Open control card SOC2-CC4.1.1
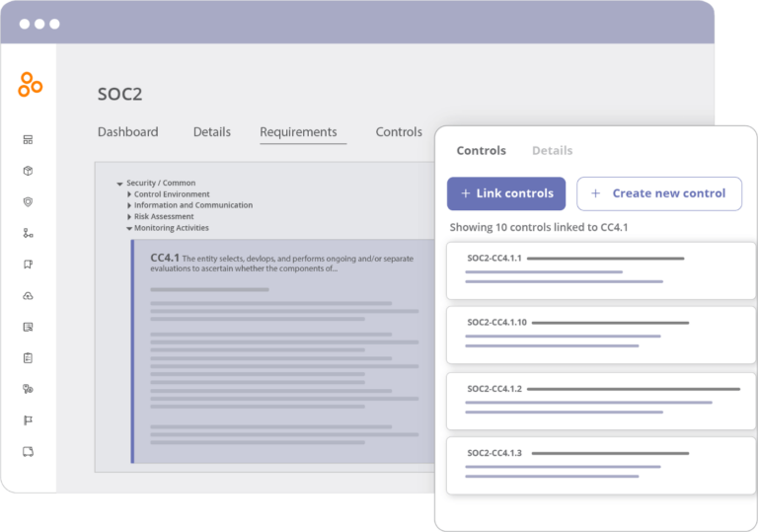758x532 pixels. (x=600, y=270)
